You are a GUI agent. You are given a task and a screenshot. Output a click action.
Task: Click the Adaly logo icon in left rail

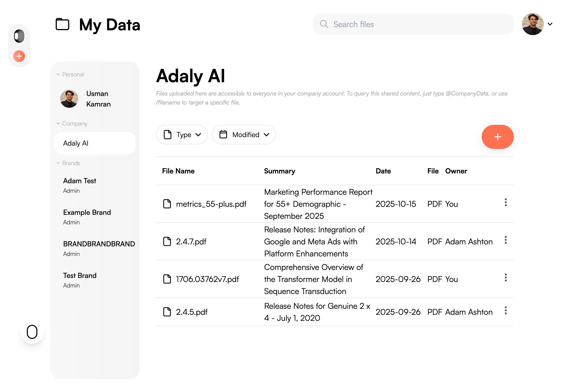(x=19, y=36)
